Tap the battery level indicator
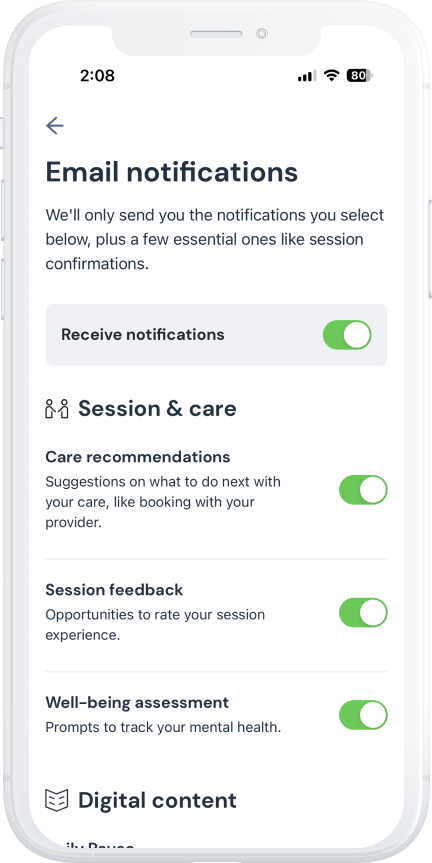The image size is (432, 863). 359,75
